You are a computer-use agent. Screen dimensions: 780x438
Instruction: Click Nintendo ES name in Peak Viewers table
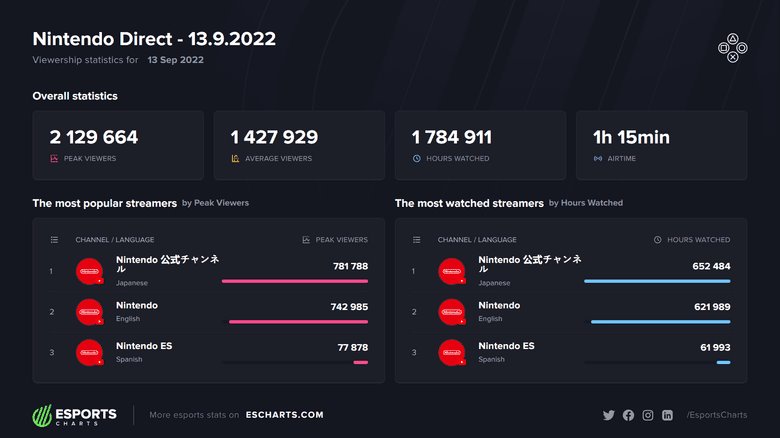(144, 346)
